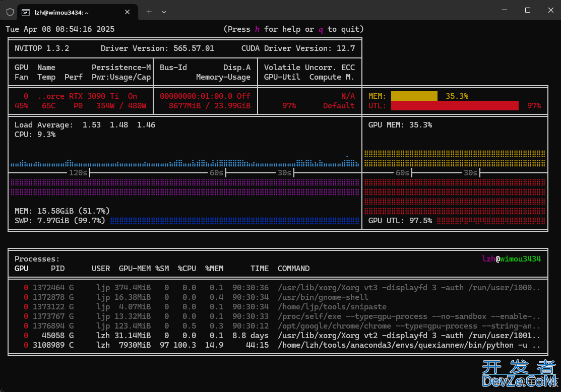
Task: Select process row 1376894 chrome
Action: click(278, 326)
